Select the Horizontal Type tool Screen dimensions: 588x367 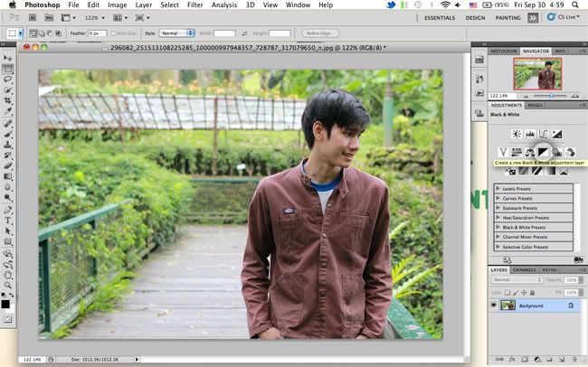click(7, 221)
